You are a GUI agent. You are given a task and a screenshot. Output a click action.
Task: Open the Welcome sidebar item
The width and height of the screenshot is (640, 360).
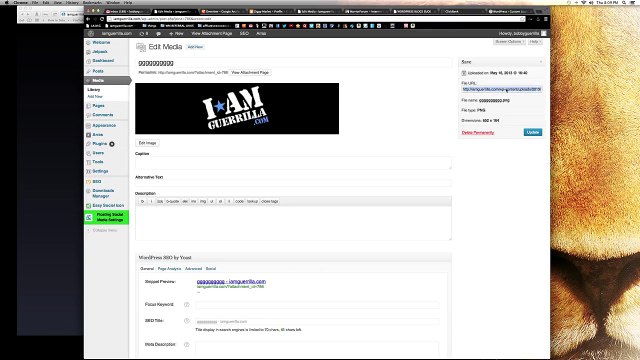pyautogui.click(x=101, y=42)
